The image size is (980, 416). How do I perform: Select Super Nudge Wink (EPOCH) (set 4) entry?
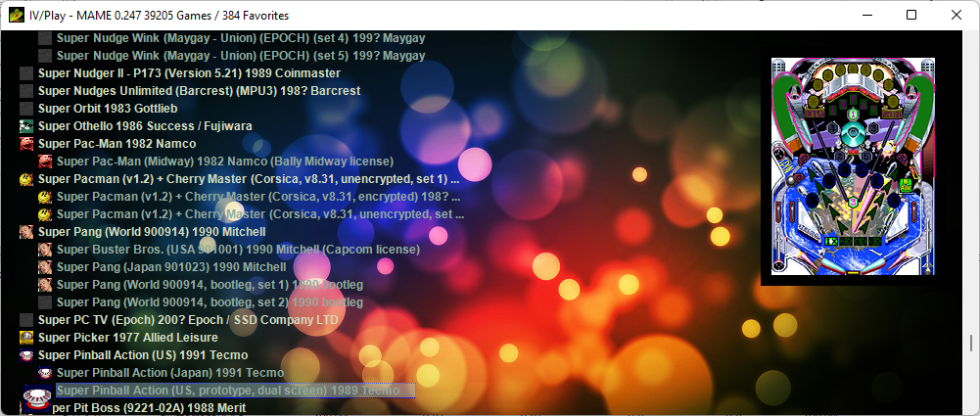pos(241,38)
